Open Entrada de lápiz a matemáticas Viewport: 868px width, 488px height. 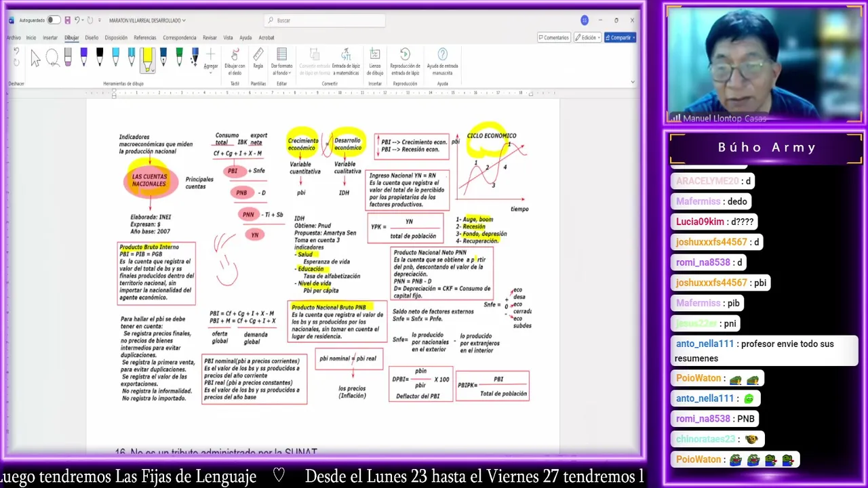click(x=346, y=62)
